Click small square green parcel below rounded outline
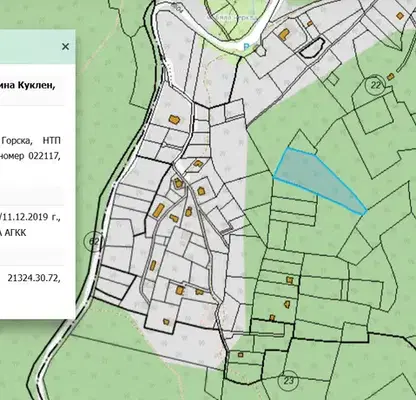The height and width of the screenshot is (400, 416). 332,79
